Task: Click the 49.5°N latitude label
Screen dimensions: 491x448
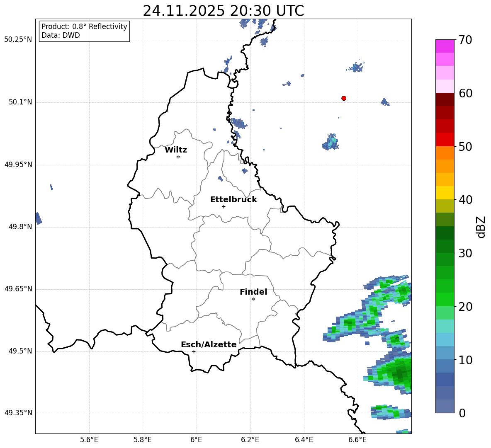Action: 20,351
